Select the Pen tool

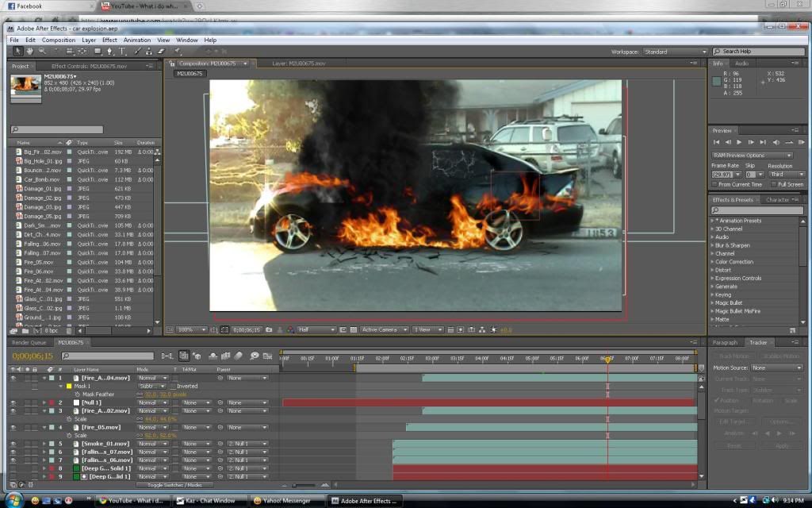coord(110,51)
